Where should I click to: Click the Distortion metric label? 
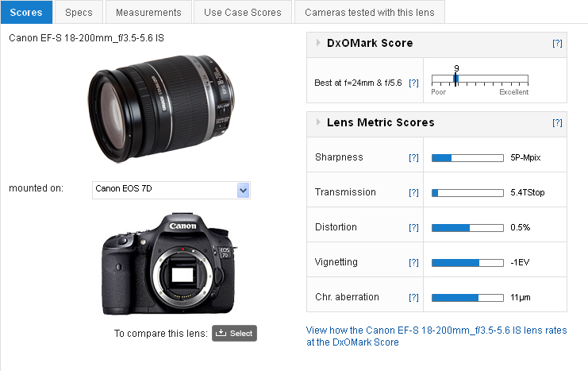click(x=336, y=227)
